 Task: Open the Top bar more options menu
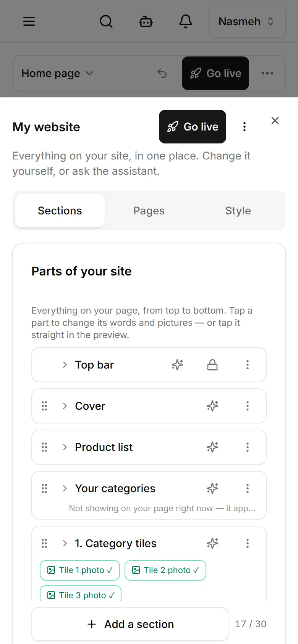248,365
